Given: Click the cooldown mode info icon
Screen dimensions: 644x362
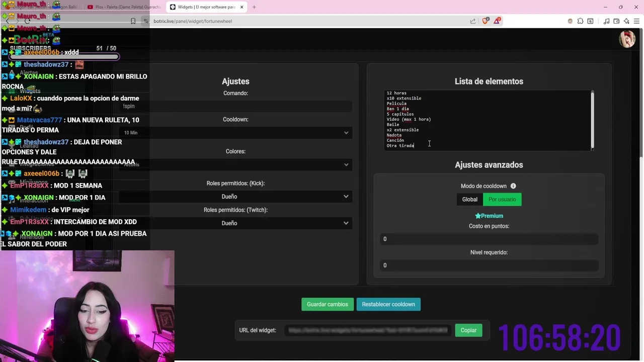Looking at the screenshot, I should pyautogui.click(x=513, y=186).
